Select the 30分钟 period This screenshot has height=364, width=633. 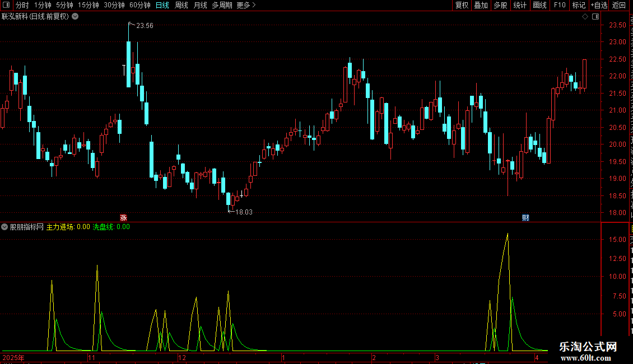pos(114,5)
